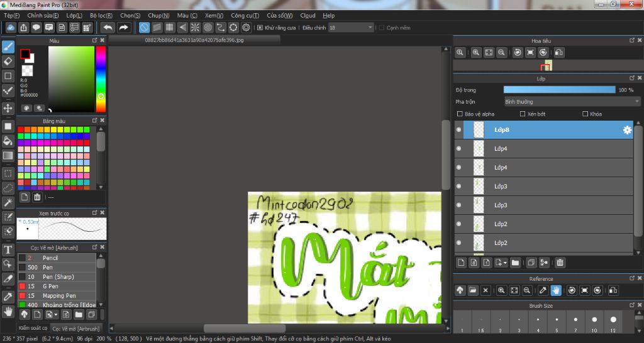Image resolution: width=644 pixels, height=343 pixels.
Task: Zoom in on the Navigator panel
Action: point(476,53)
